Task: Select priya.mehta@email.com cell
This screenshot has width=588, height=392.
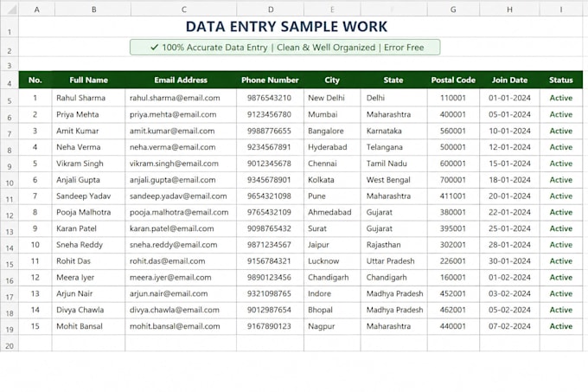Action: point(181,114)
